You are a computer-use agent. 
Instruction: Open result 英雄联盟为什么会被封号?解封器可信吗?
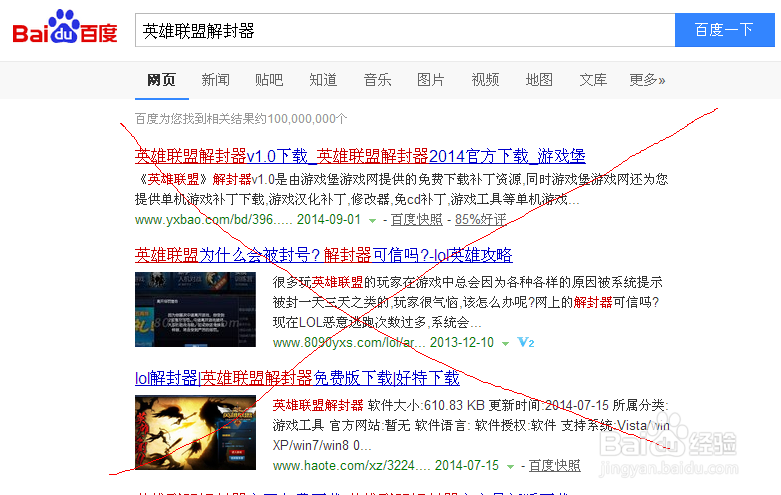point(324,255)
